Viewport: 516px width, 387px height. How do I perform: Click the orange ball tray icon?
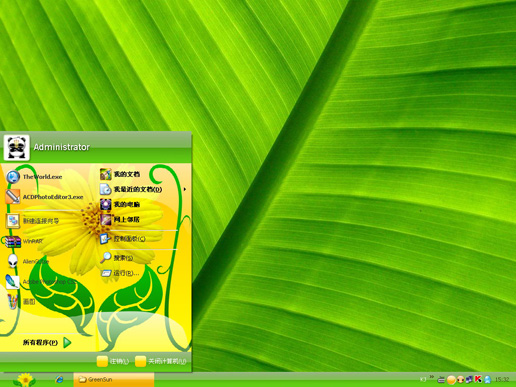pos(451,379)
